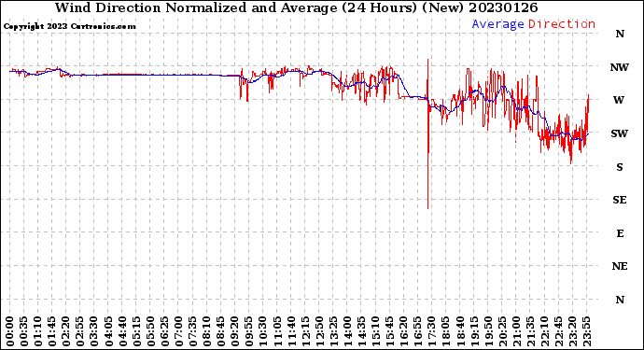
Task: Click the 'W' direction axis label
Action: coord(619,100)
